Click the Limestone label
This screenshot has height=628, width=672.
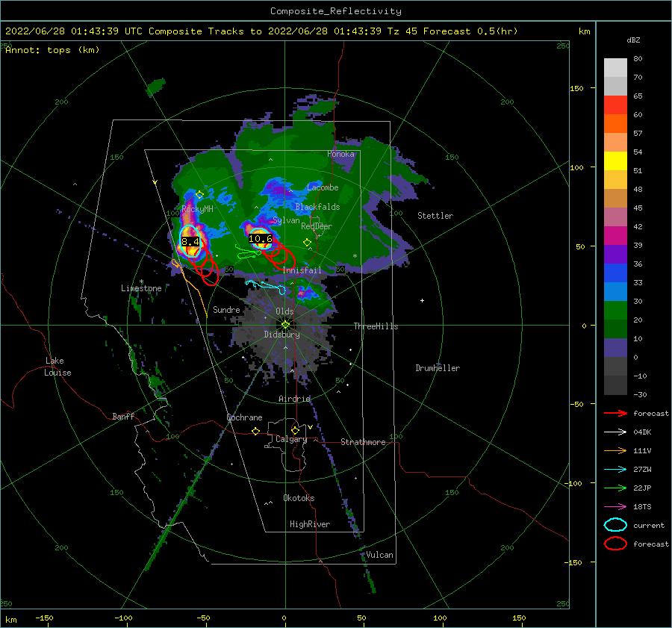tap(141, 288)
